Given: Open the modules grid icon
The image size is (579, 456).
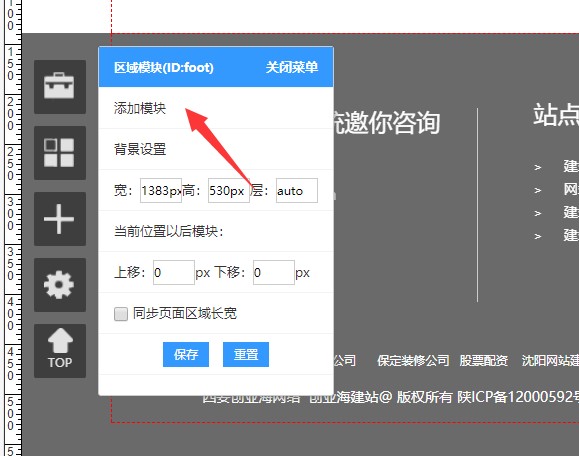Looking at the screenshot, I should coord(60,153).
